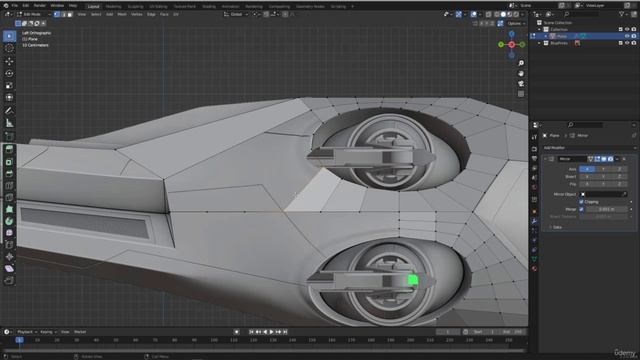Open Global transform orientation dropdown

tap(236, 14)
